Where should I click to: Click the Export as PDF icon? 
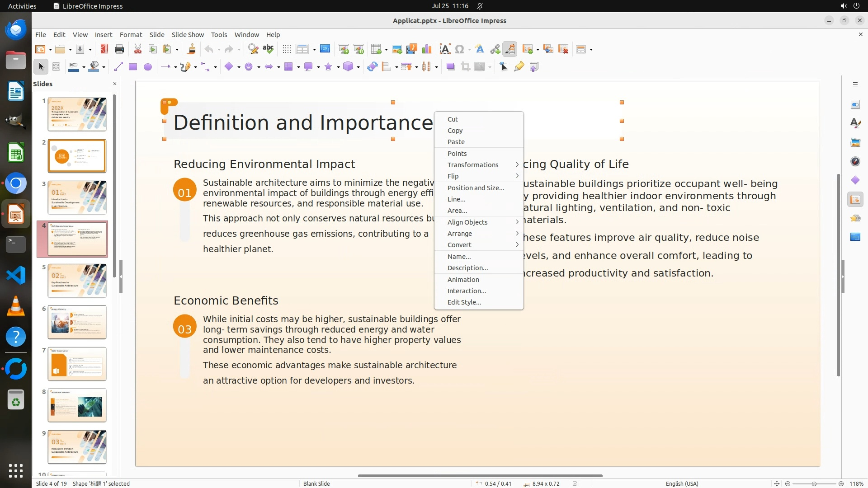coord(104,49)
